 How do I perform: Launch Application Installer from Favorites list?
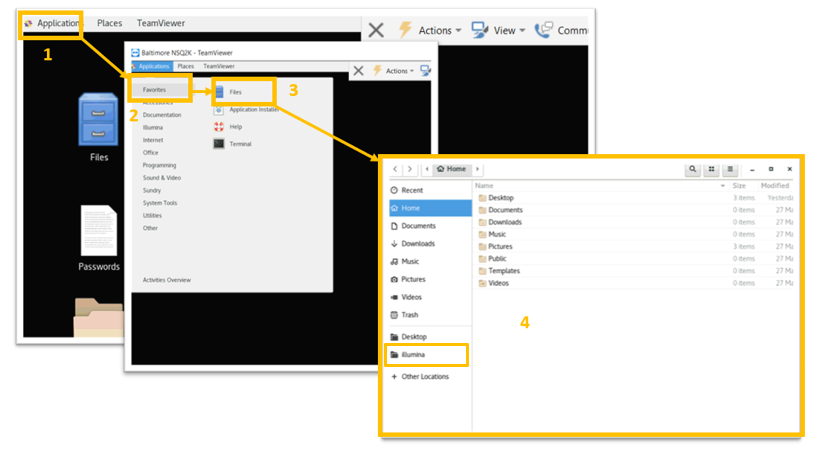pos(219,110)
